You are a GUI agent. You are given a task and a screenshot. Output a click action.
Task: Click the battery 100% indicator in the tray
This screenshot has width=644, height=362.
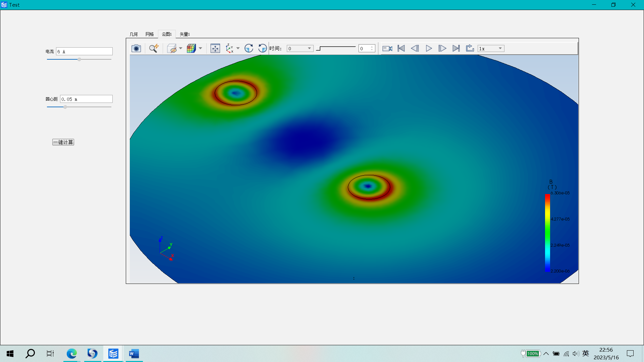coord(533,354)
